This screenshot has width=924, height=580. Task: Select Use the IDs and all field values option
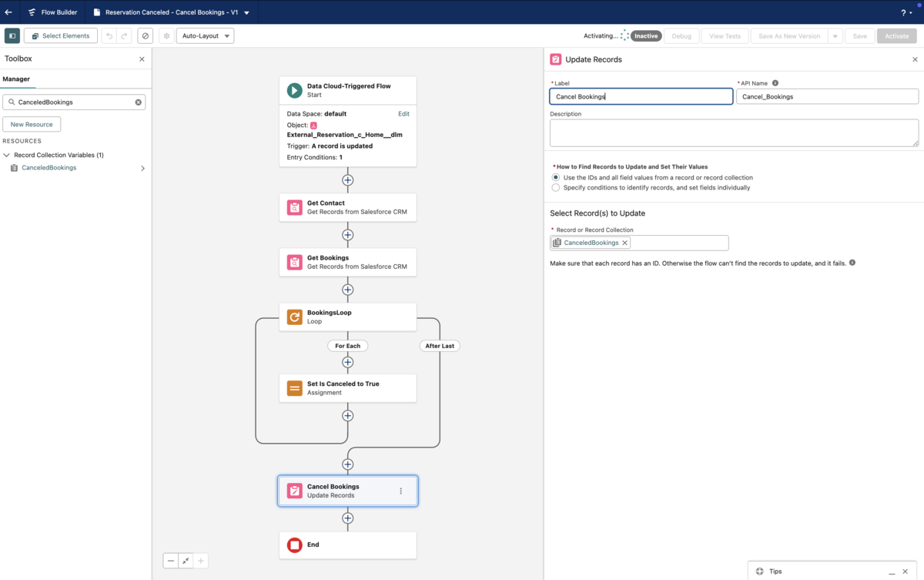tap(556, 177)
